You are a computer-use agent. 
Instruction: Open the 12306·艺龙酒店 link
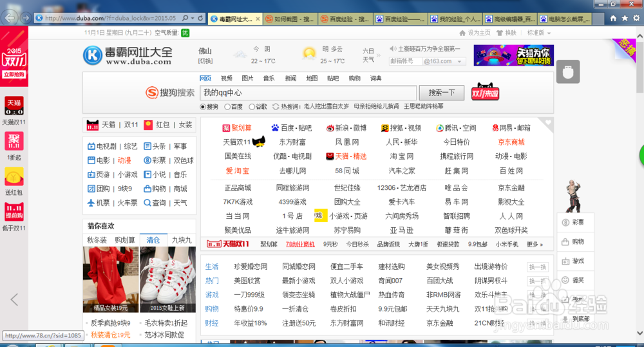click(402, 188)
